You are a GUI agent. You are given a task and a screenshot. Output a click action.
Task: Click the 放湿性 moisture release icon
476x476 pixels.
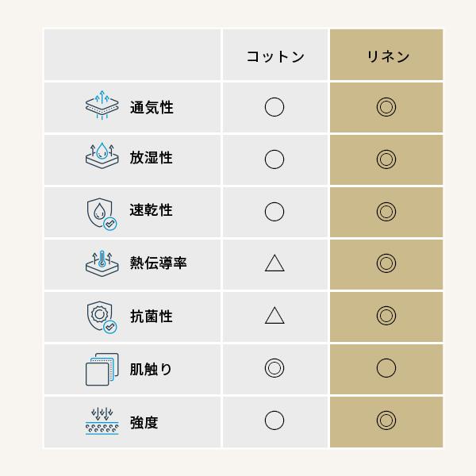102,158
